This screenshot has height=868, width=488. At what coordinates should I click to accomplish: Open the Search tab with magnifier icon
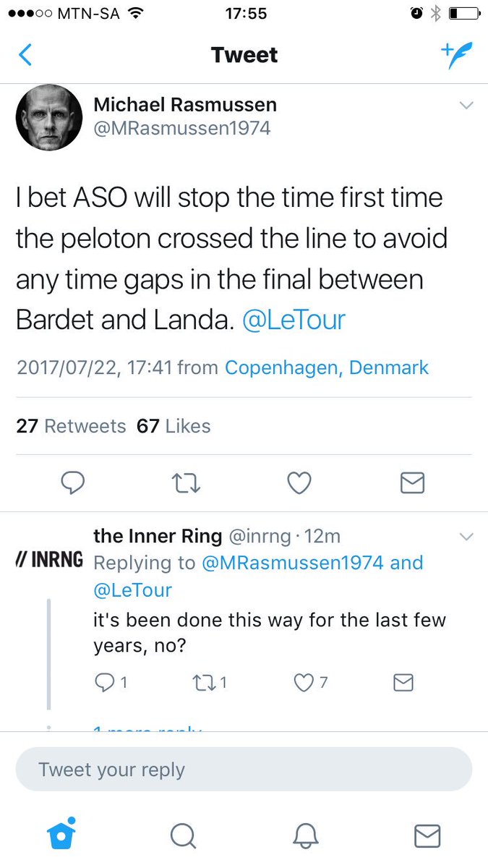pos(183,836)
